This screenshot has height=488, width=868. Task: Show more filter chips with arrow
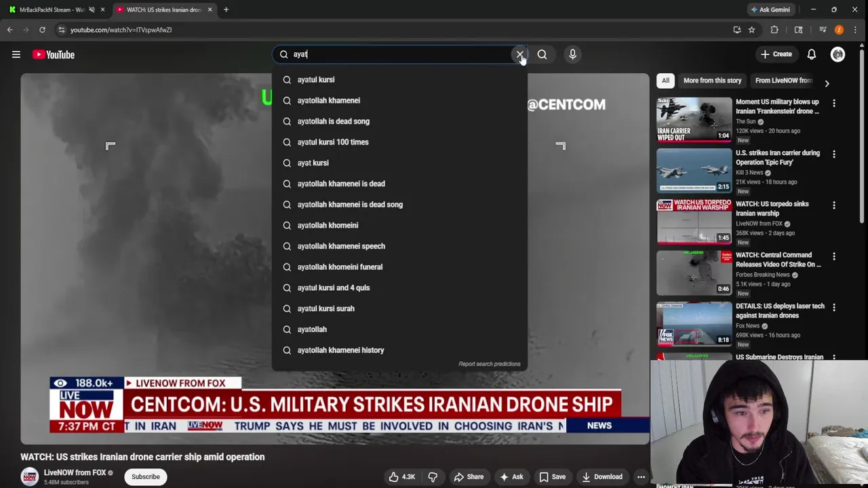827,83
